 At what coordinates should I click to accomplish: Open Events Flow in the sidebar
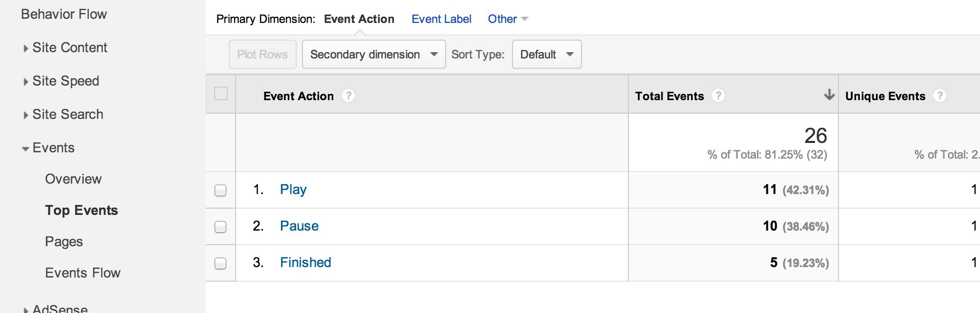tap(83, 273)
